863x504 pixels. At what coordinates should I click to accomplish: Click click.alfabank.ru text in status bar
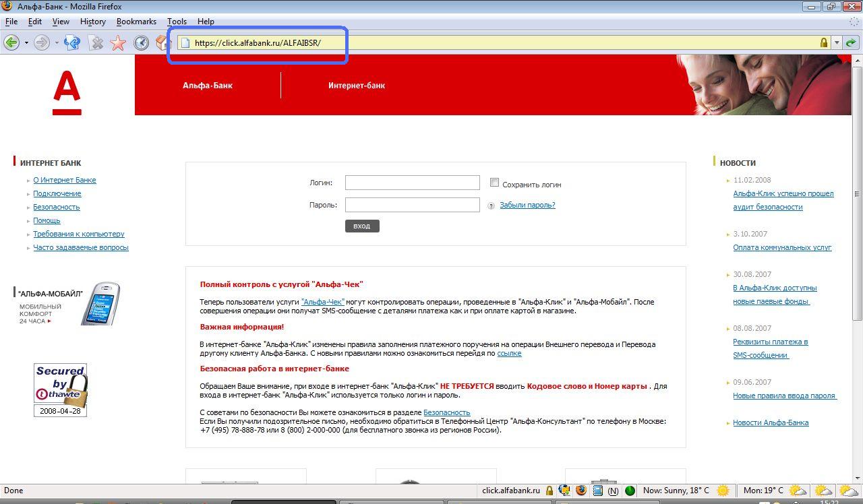[511, 491]
